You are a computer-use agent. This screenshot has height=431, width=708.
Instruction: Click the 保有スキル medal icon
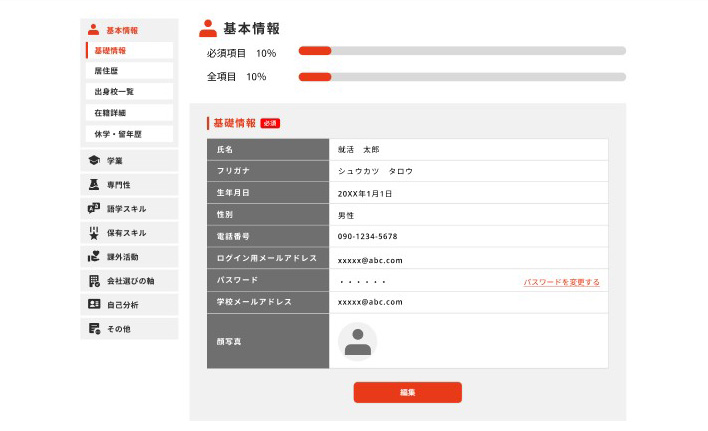(x=94, y=233)
